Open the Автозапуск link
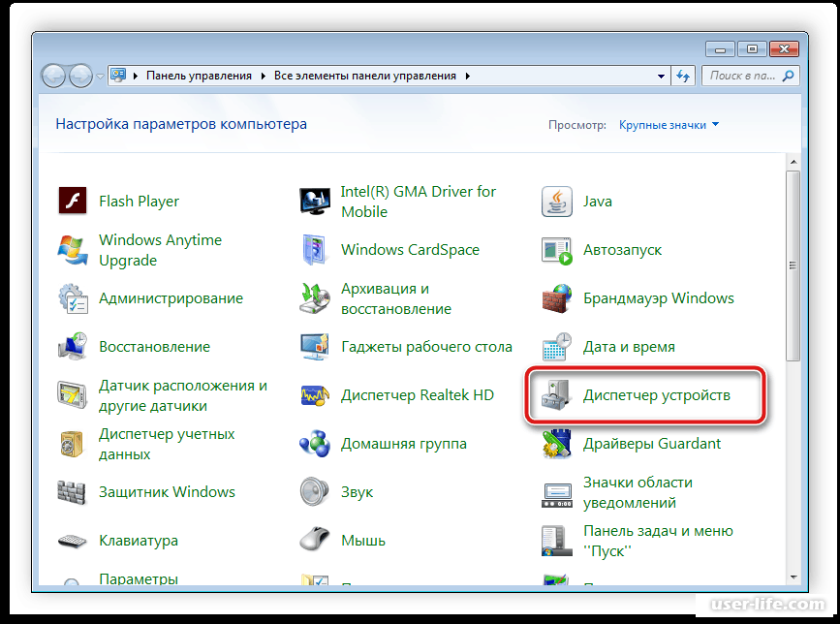The image size is (840, 624). click(x=623, y=250)
